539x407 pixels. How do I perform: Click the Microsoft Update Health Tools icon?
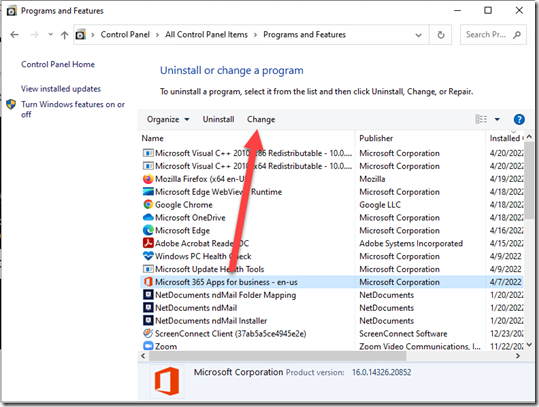click(148, 269)
